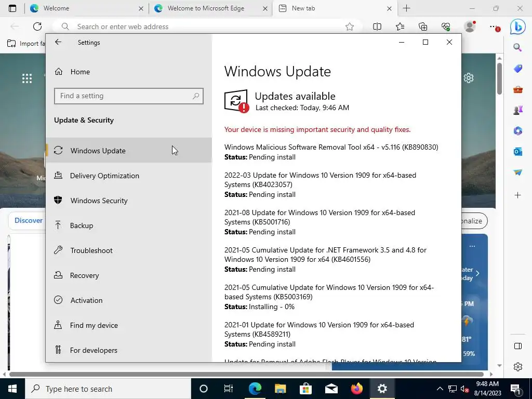
Task: Click the Backup upward arrow icon
Action: coord(58,225)
